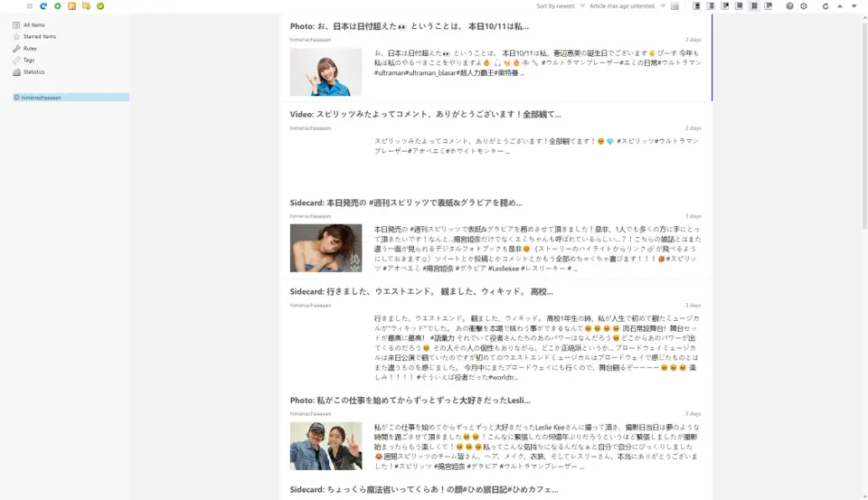Click the add new folder icon
868x500 pixels.
pos(87,6)
